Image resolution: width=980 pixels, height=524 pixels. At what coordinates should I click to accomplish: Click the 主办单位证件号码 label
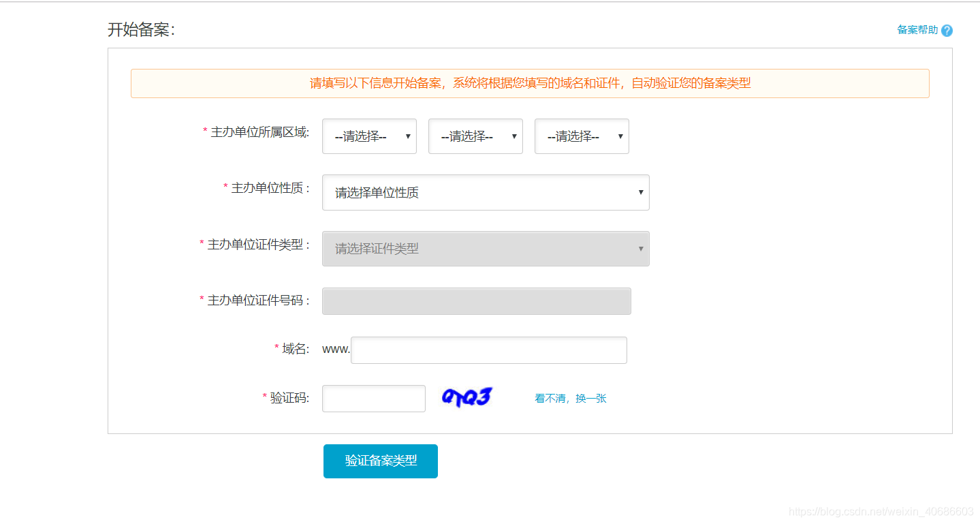point(258,300)
